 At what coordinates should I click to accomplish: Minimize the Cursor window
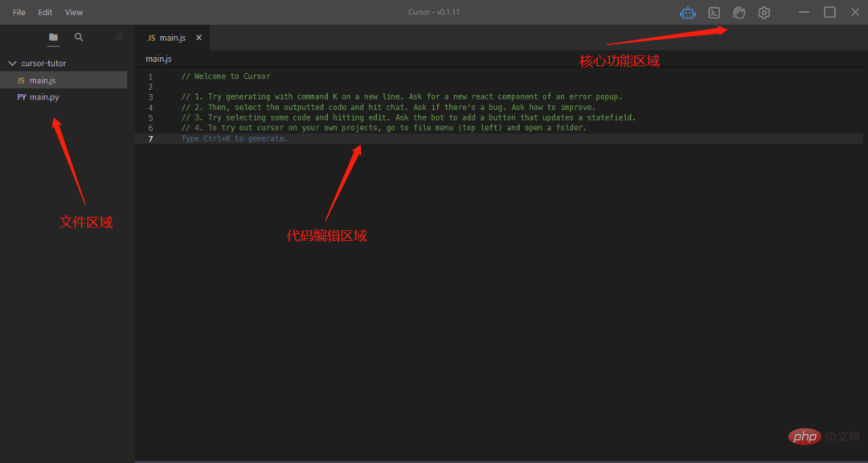coord(804,12)
